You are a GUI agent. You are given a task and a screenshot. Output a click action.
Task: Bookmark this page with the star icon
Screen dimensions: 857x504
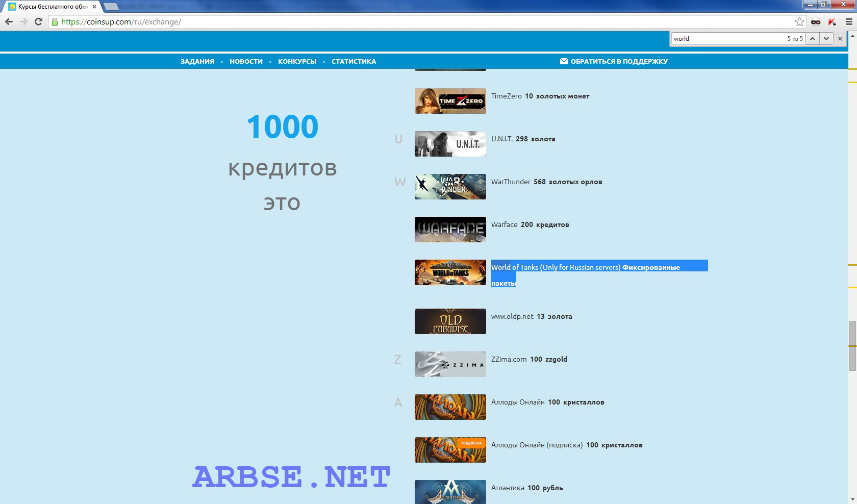pyautogui.click(x=799, y=22)
